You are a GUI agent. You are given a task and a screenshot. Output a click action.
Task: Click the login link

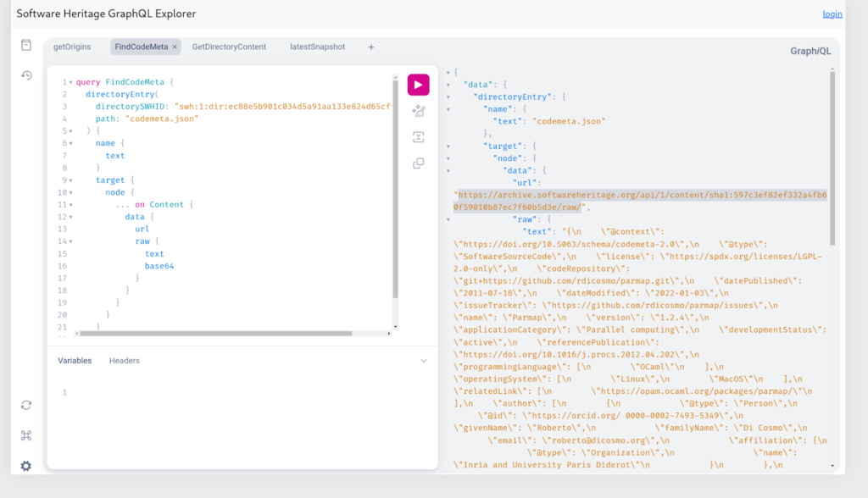[832, 14]
